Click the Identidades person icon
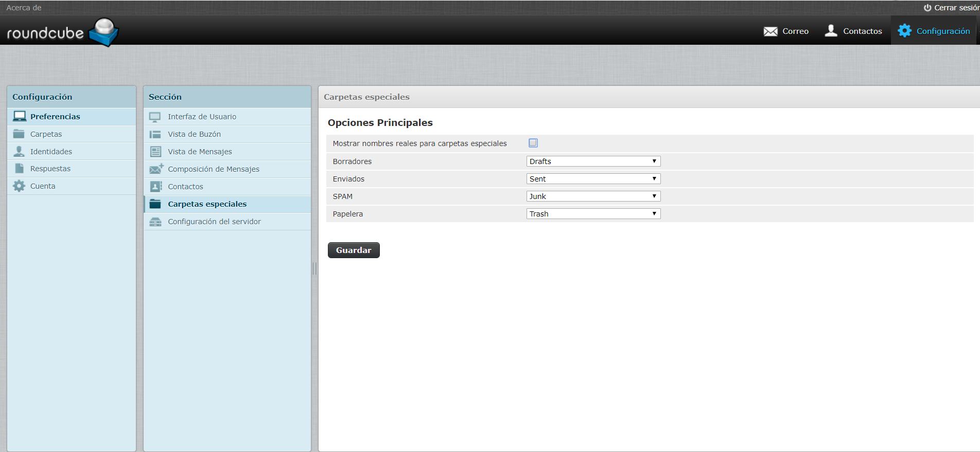 19,152
